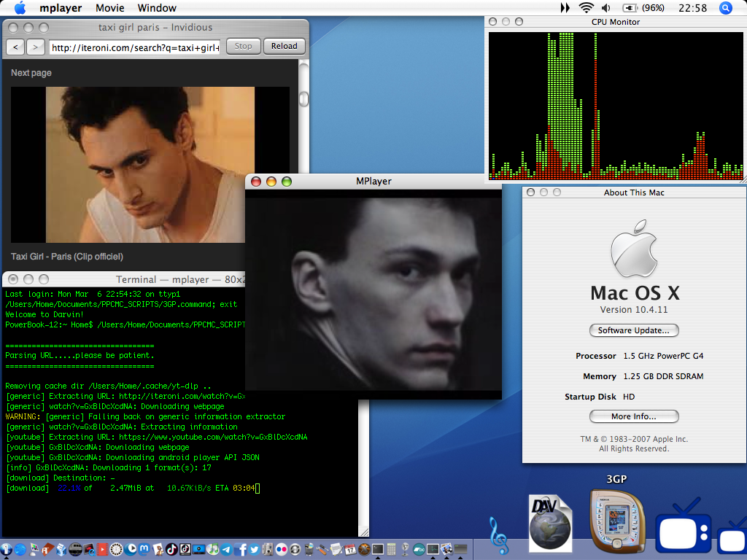Open the Preview icon in the Dock
The height and width of the screenshot is (560, 747).
point(446,550)
